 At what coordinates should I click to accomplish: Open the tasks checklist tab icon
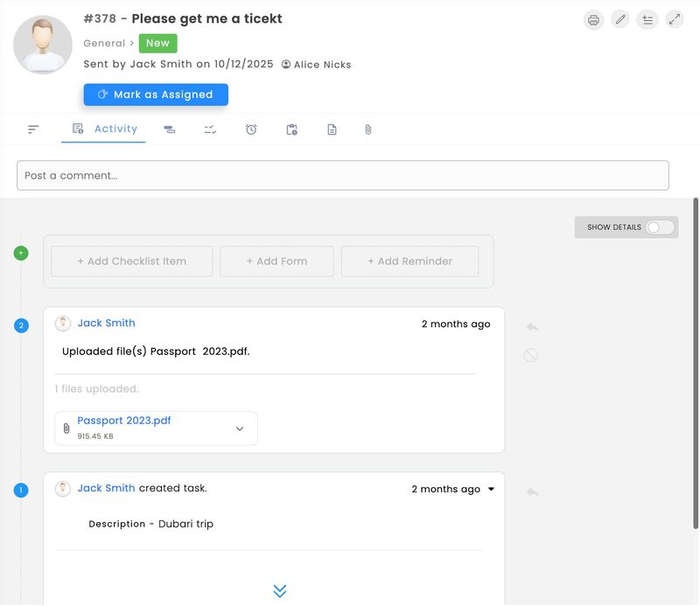click(x=211, y=129)
